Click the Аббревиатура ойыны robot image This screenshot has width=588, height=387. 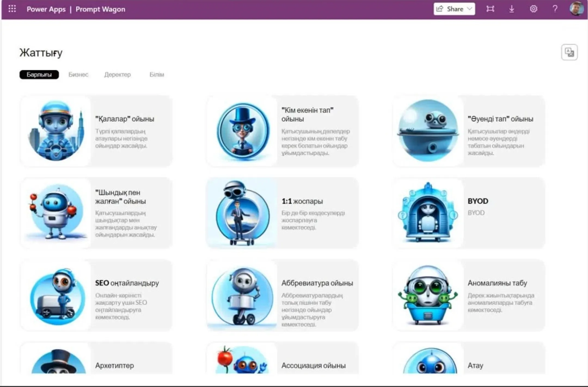(242, 295)
